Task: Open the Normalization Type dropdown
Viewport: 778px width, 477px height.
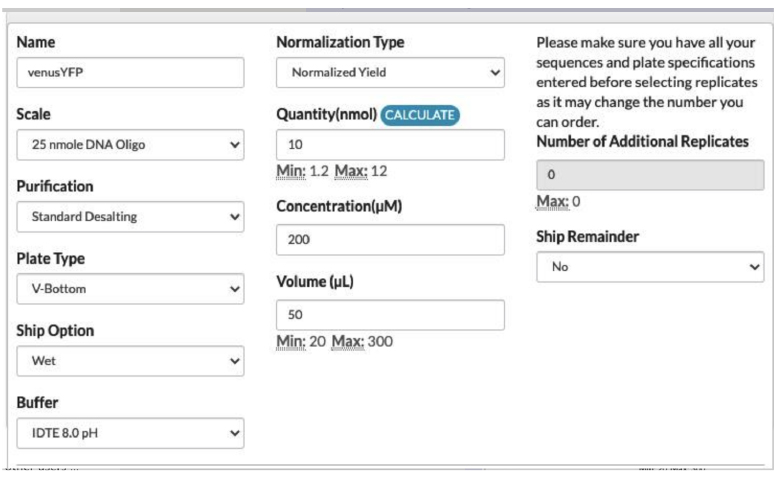Action: tap(389, 73)
